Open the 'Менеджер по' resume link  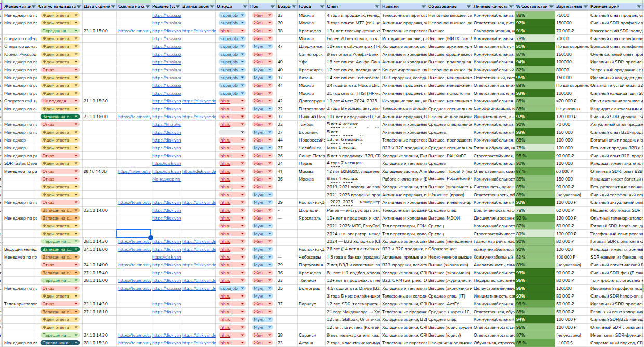(x=166, y=179)
